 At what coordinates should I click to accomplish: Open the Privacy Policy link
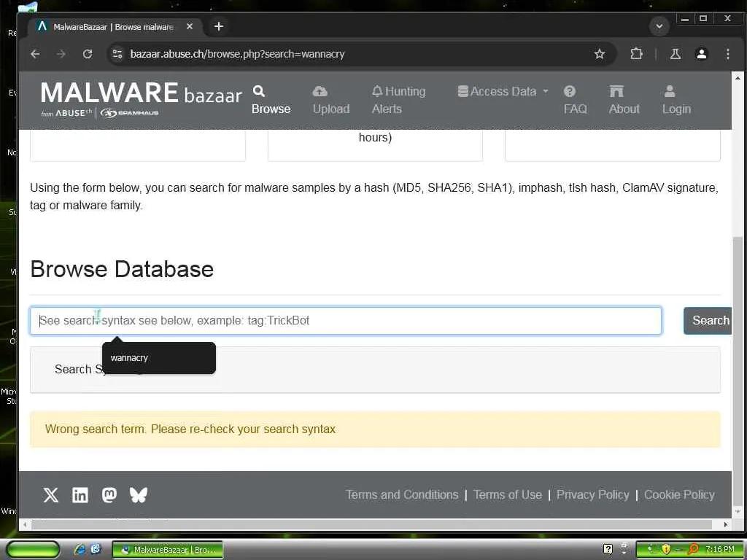592,495
